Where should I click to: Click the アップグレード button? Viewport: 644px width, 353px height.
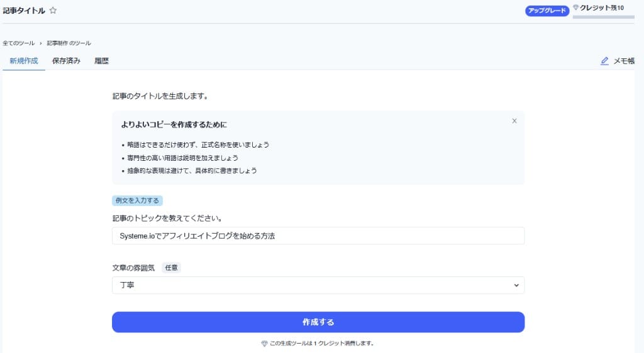click(547, 11)
